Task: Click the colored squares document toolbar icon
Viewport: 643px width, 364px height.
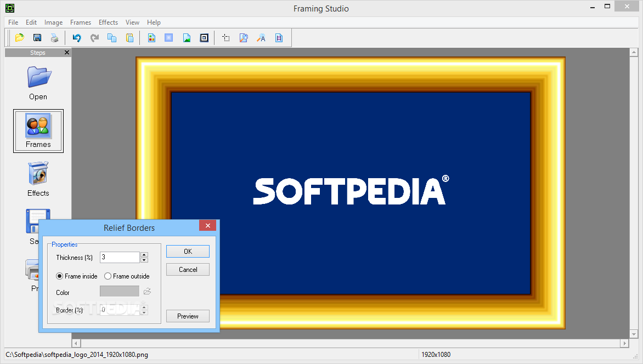Action: (x=152, y=38)
